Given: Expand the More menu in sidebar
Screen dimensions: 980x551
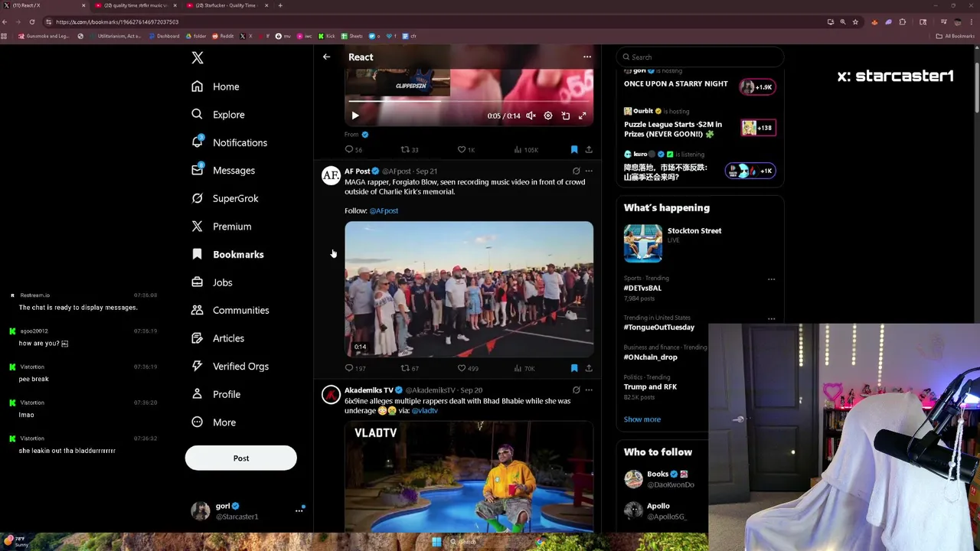Looking at the screenshot, I should (214, 422).
